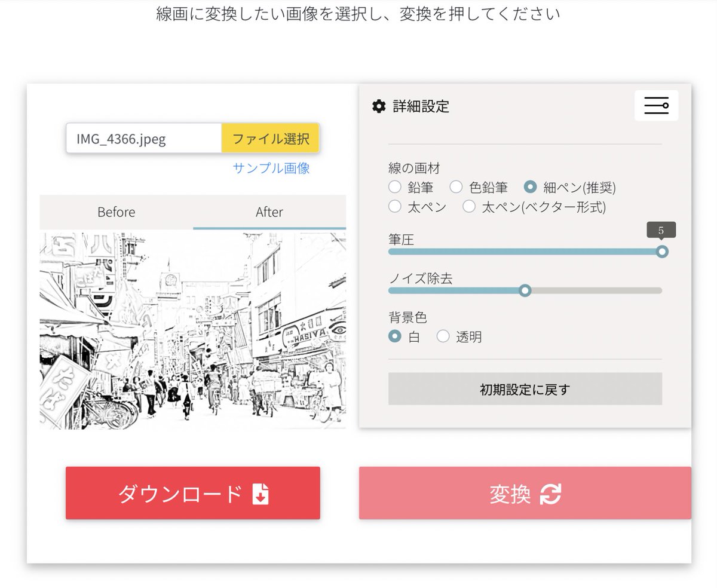Set background color to 白
The image size is (717, 588).
click(394, 336)
